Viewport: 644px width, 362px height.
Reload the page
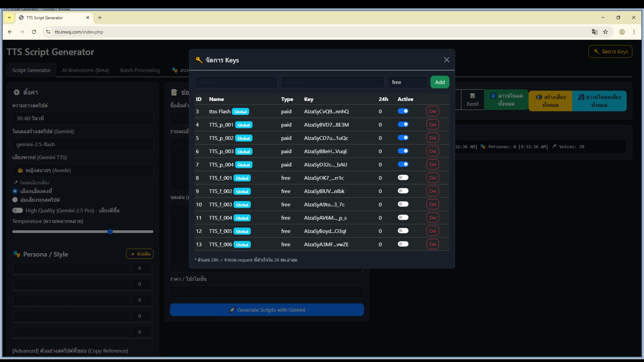34,32
